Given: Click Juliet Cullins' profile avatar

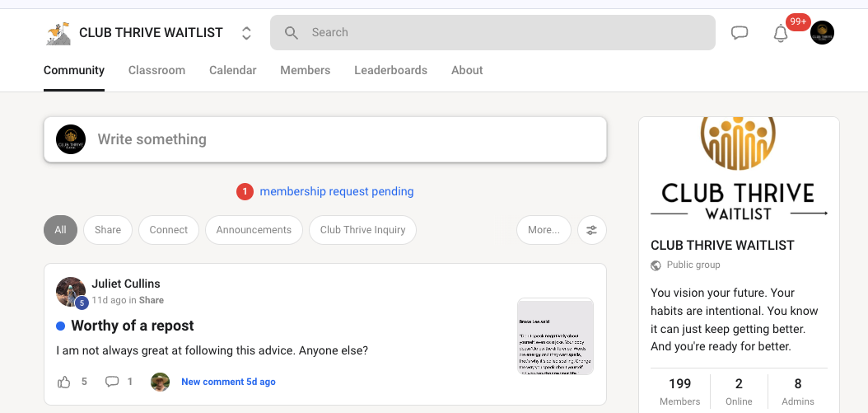Looking at the screenshot, I should pyautogui.click(x=71, y=292).
